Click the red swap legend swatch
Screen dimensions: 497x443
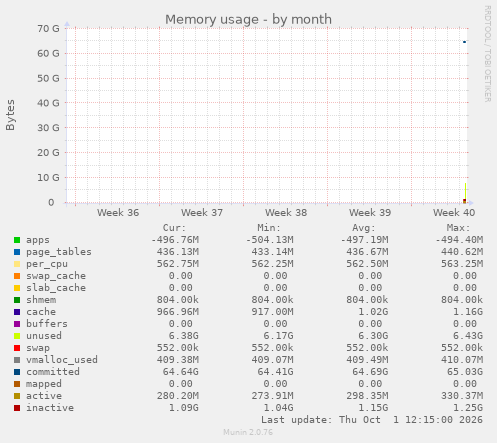point(17,348)
